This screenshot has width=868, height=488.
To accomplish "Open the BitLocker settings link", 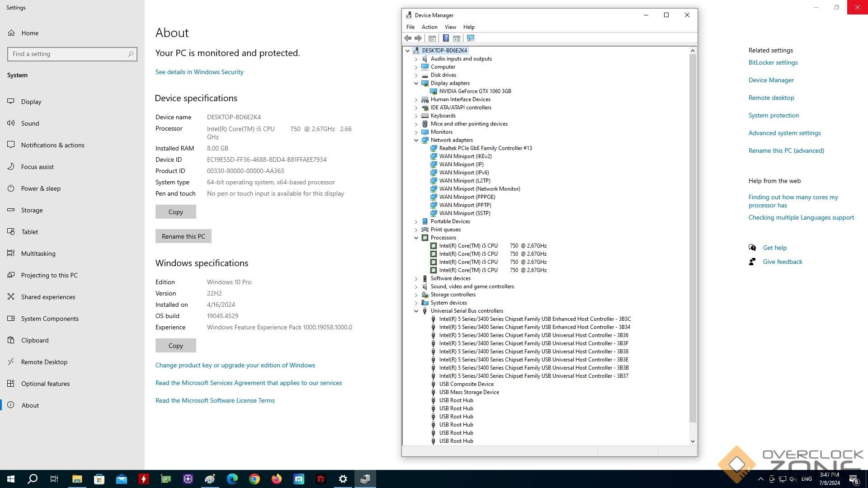I will 773,63.
